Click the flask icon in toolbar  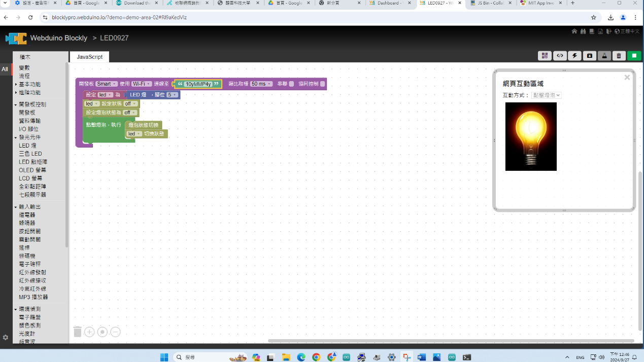(604, 56)
